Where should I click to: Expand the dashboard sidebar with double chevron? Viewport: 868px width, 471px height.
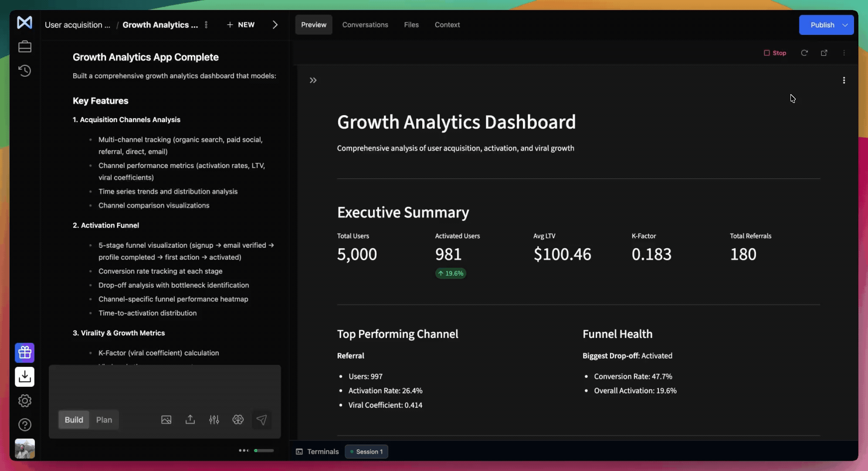313,80
